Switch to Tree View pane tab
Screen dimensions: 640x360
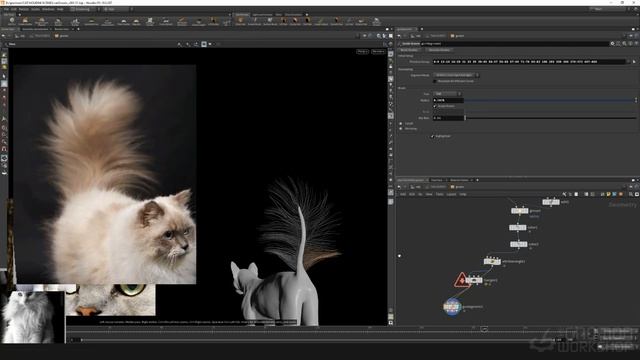tap(437, 180)
